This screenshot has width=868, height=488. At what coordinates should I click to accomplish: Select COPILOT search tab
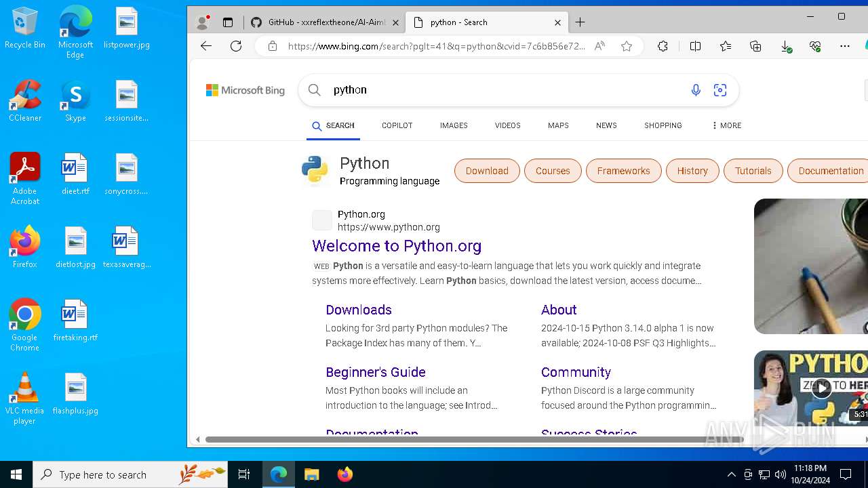click(x=397, y=125)
